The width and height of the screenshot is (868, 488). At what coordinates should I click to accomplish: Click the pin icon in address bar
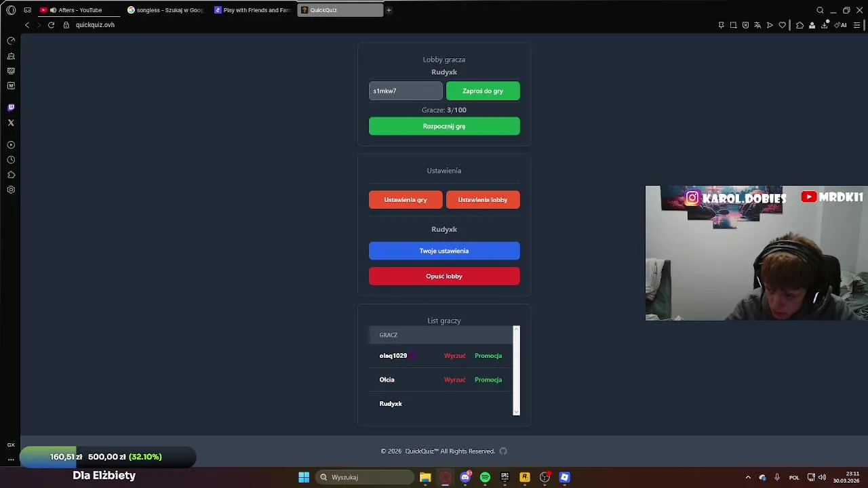coord(721,25)
